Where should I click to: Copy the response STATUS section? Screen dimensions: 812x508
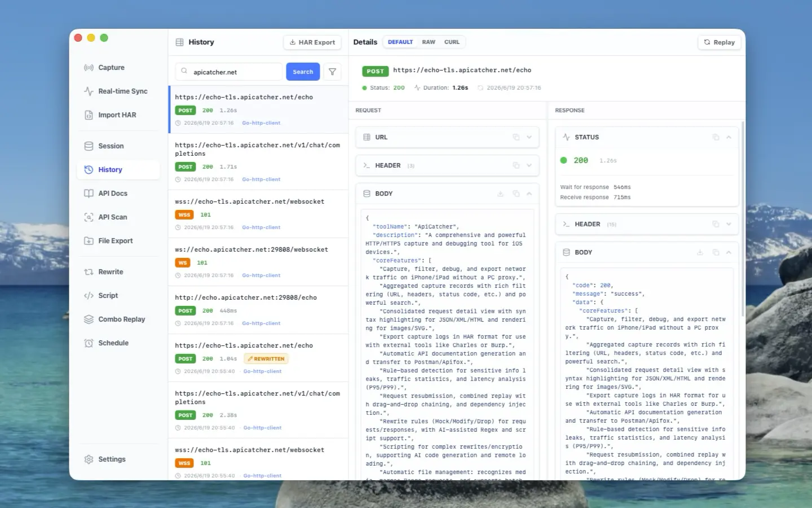pos(716,137)
